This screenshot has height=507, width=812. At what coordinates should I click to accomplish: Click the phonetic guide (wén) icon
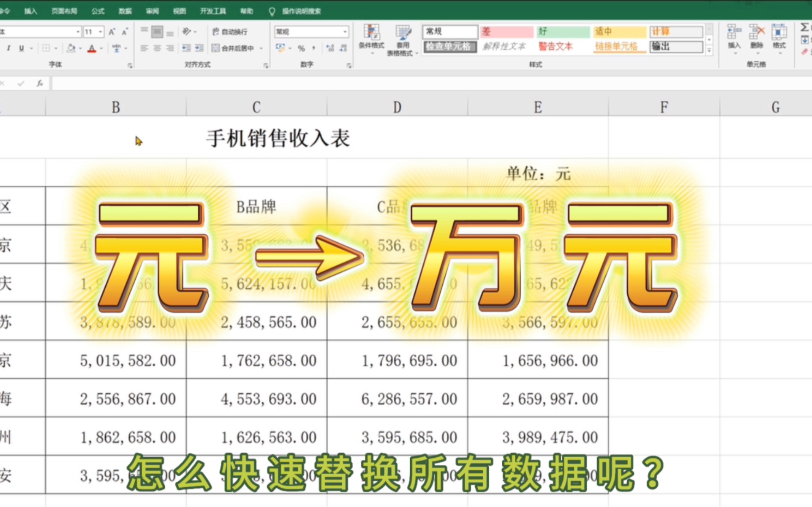point(116,48)
